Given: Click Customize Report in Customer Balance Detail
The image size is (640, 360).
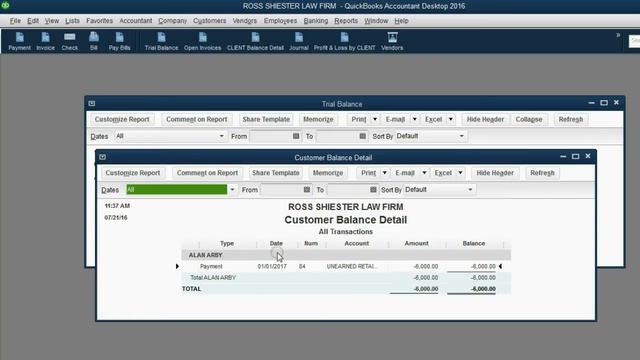Looking at the screenshot, I should click(x=133, y=173).
